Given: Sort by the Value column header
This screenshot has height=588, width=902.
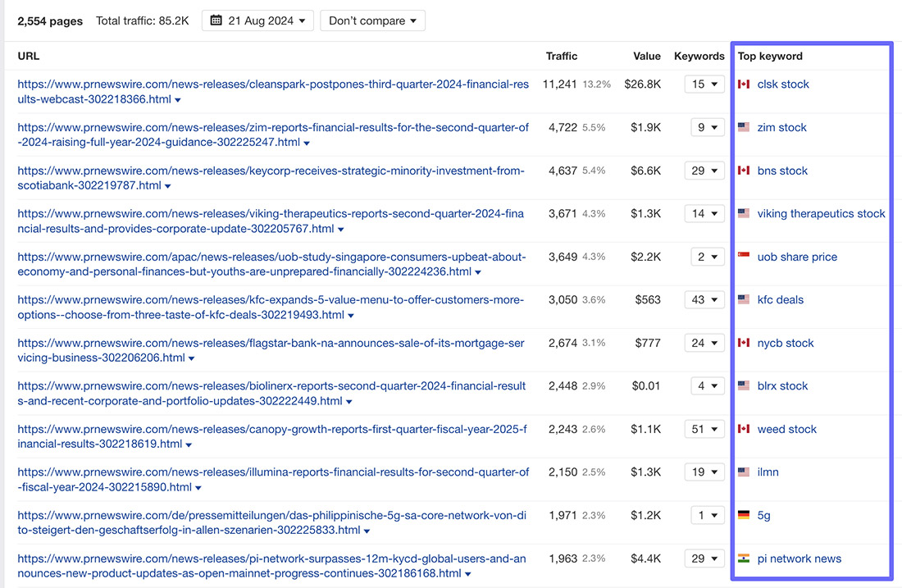Looking at the screenshot, I should [647, 56].
